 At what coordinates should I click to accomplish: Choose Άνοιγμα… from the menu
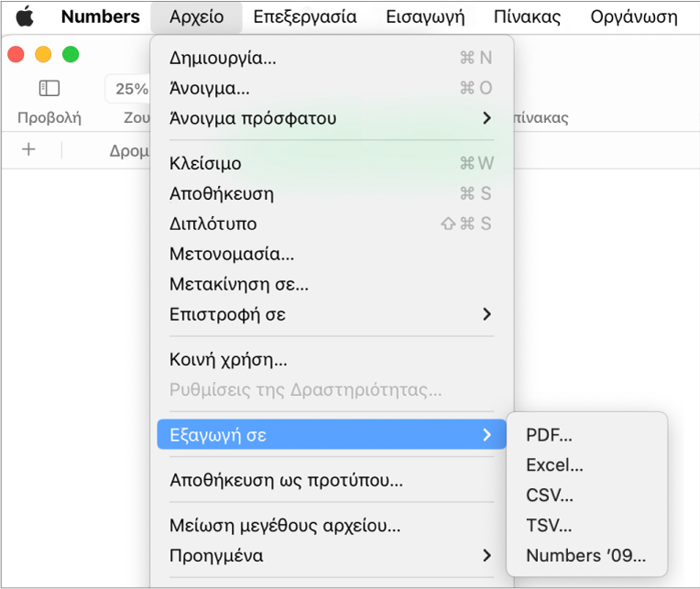(332, 88)
